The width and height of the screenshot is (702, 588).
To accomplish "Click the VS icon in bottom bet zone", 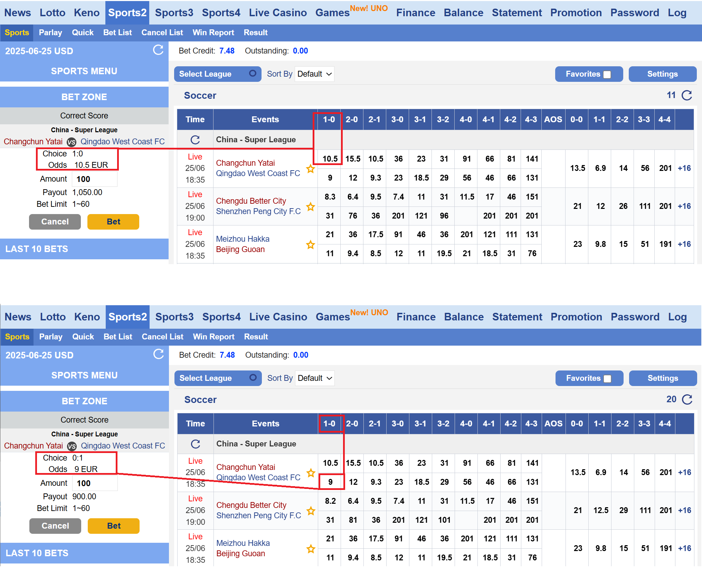I will pos(72,446).
